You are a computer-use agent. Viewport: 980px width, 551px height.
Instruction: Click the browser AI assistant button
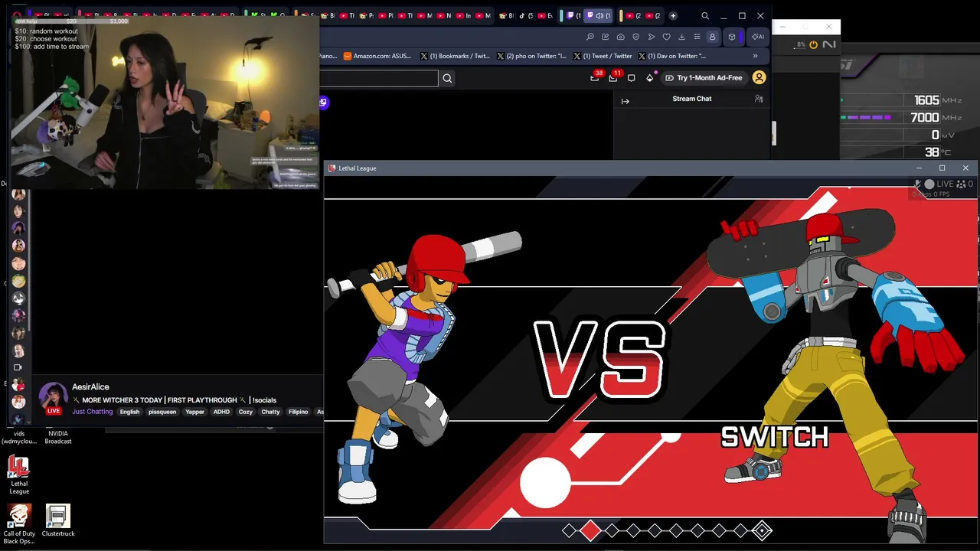point(757,37)
